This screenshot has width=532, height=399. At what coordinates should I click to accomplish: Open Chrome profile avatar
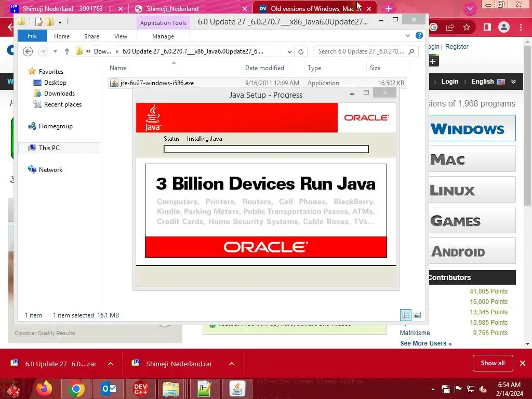(x=504, y=27)
